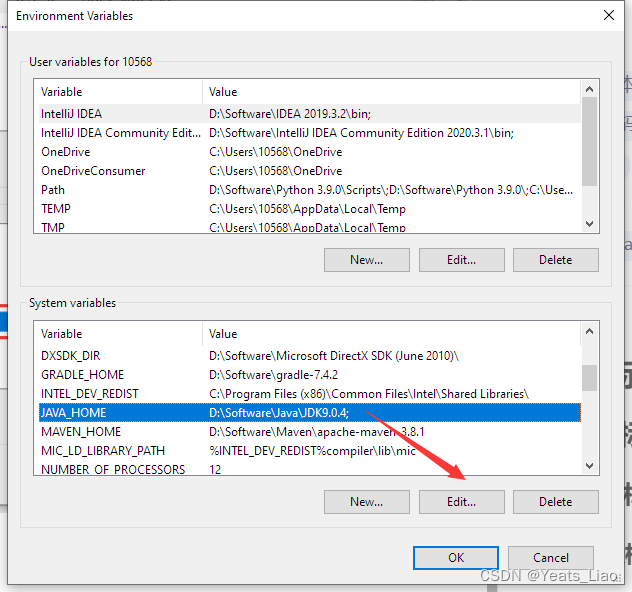Image resolution: width=632 pixels, height=592 pixels.
Task: Click Delete under User variables
Action: click(x=555, y=260)
